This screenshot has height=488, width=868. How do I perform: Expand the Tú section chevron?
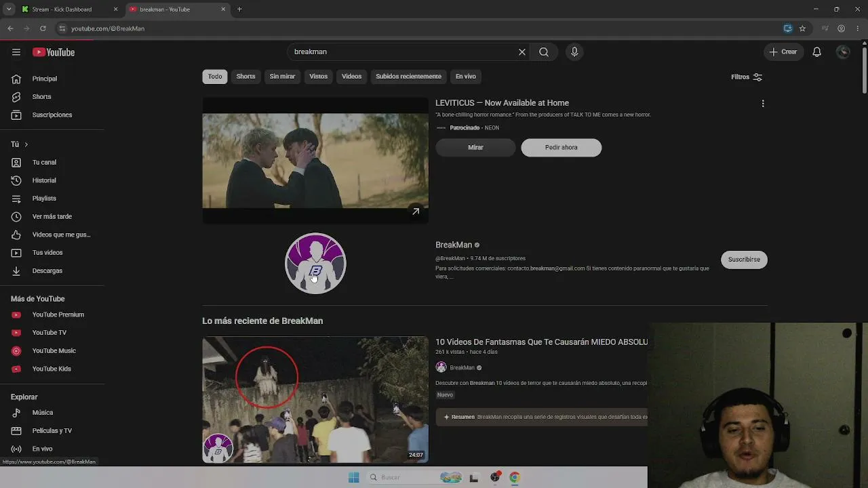pyautogui.click(x=26, y=144)
